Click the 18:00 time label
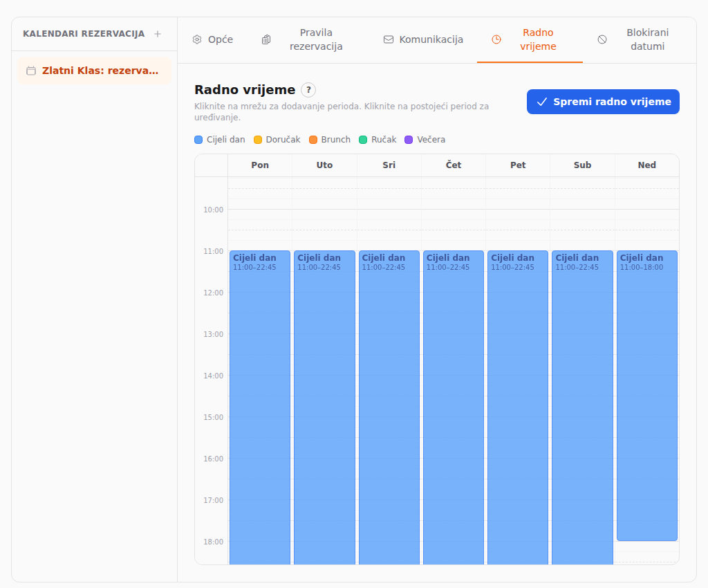The width and height of the screenshot is (708, 588). coord(213,542)
